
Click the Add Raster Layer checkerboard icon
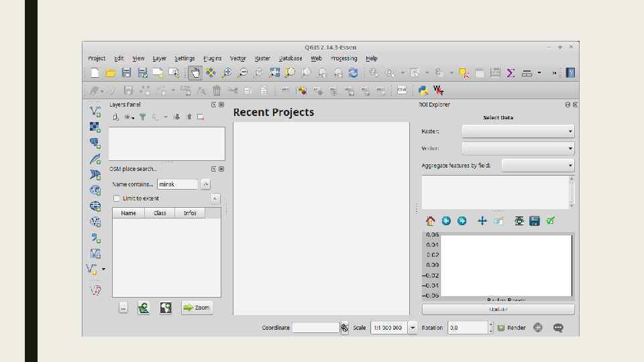(95, 127)
